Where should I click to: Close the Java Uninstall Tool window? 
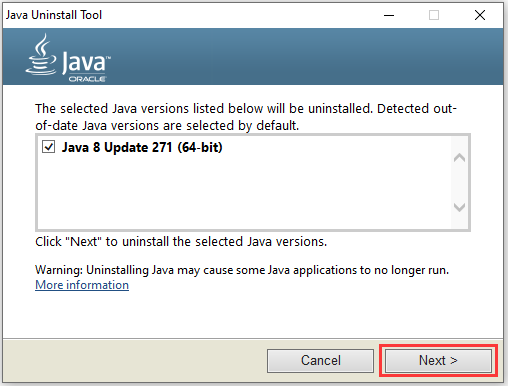click(480, 15)
